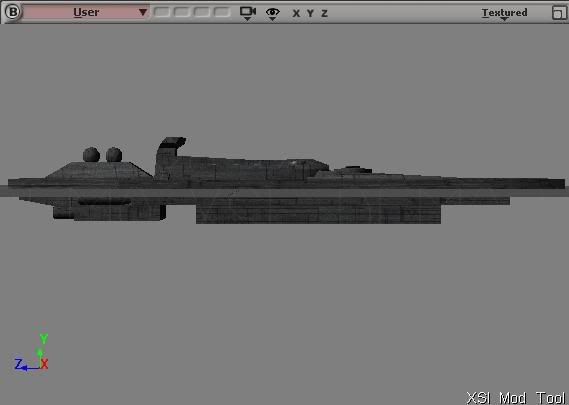This screenshot has width=569, height=405.
Task: Open the User views dropdown
Action: coord(86,12)
